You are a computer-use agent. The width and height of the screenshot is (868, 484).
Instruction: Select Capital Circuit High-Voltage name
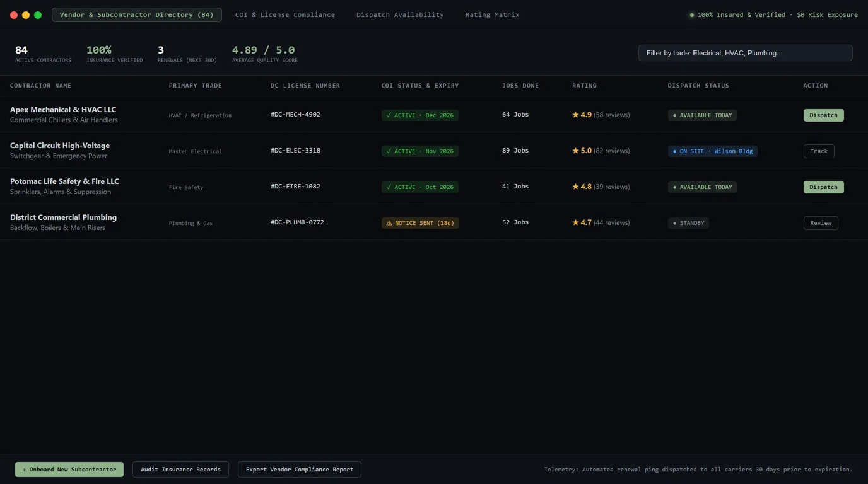coord(60,146)
